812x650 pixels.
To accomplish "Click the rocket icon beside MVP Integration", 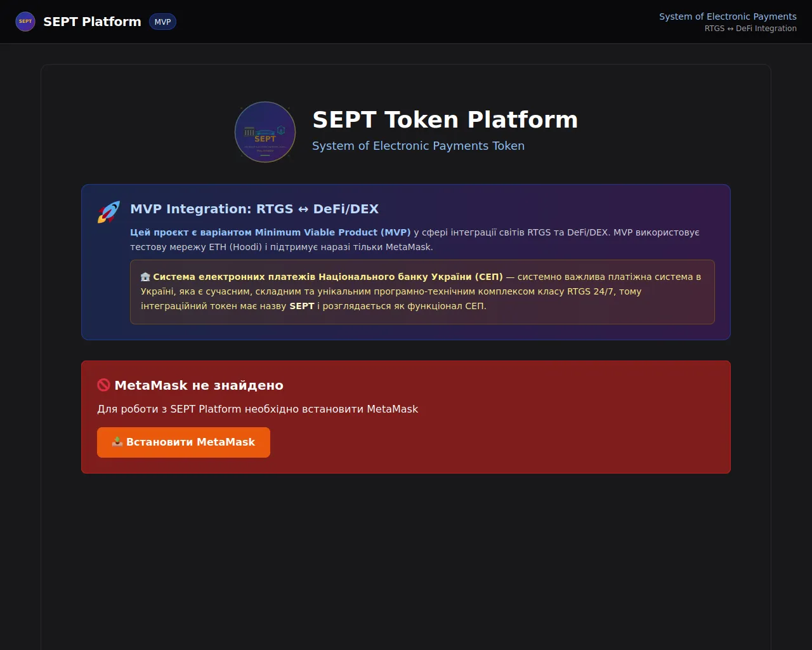I will [108, 212].
